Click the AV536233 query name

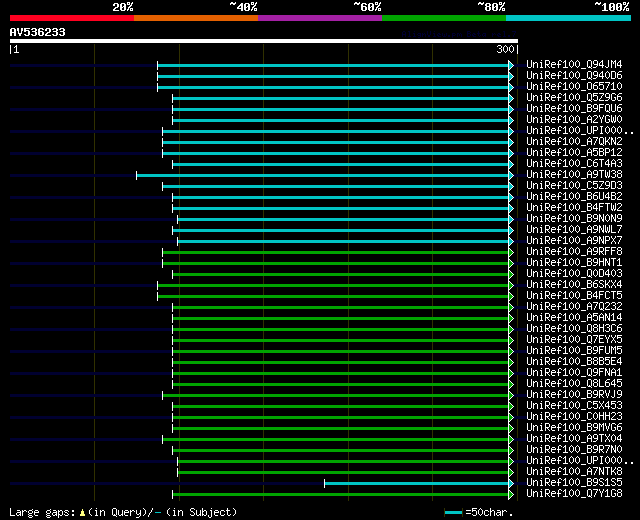[x=38, y=32]
